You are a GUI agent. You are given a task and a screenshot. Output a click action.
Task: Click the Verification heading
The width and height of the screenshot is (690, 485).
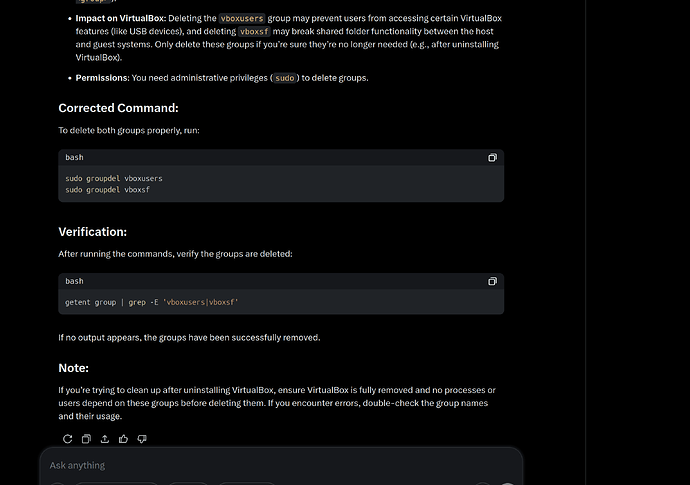[x=92, y=232]
